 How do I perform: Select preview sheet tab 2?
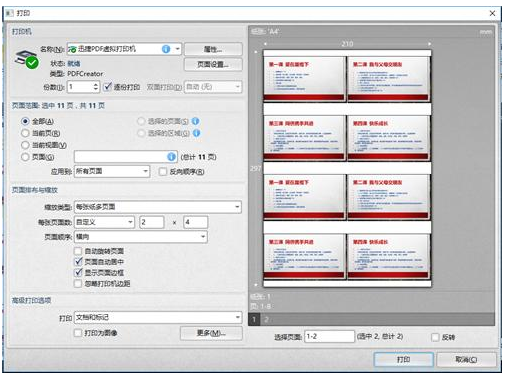[x=266, y=319]
